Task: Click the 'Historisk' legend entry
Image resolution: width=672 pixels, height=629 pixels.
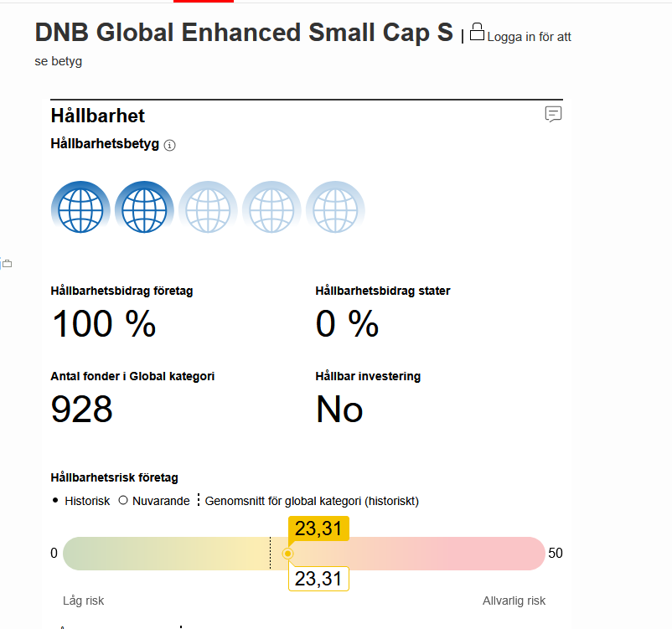Action: [80, 501]
